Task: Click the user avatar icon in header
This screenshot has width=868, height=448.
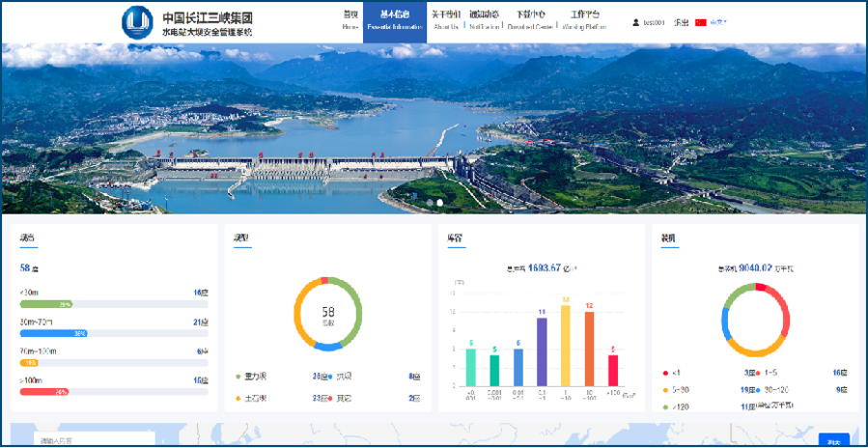Action: tap(635, 22)
